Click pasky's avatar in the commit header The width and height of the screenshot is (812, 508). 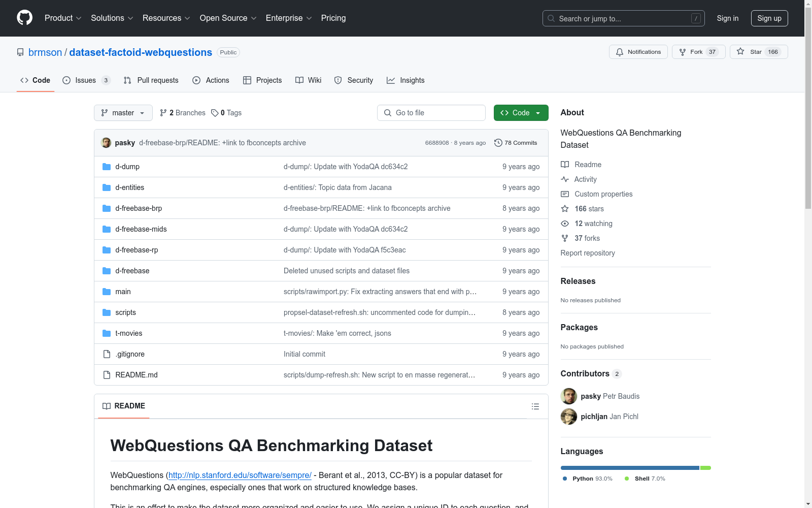(x=106, y=143)
